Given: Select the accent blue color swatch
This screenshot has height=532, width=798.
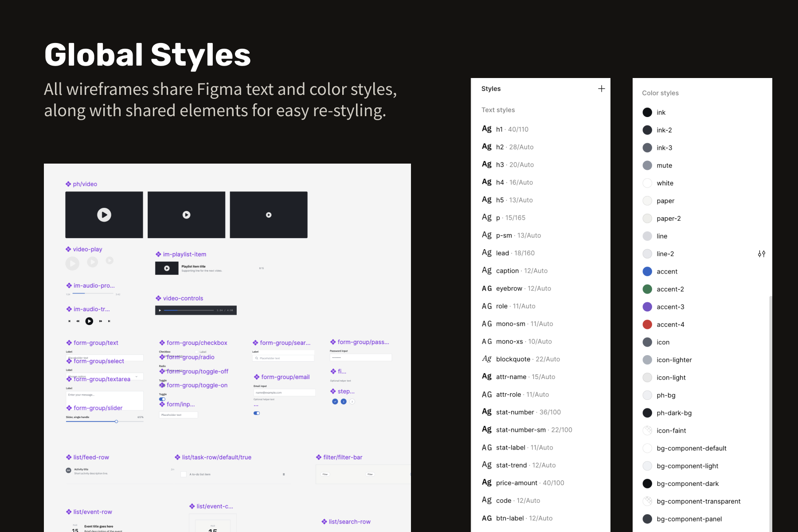Looking at the screenshot, I should pyautogui.click(x=647, y=271).
